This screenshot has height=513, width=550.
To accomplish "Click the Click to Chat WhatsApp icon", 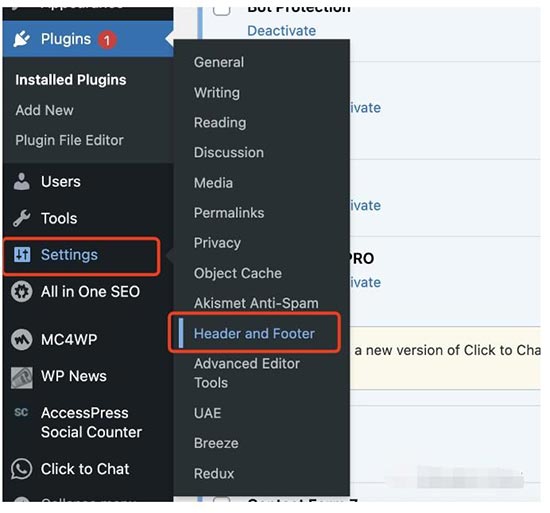I will [22, 469].
